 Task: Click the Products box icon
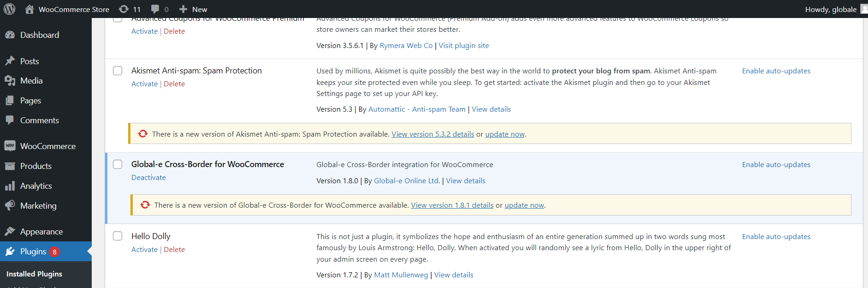point(10,166)
